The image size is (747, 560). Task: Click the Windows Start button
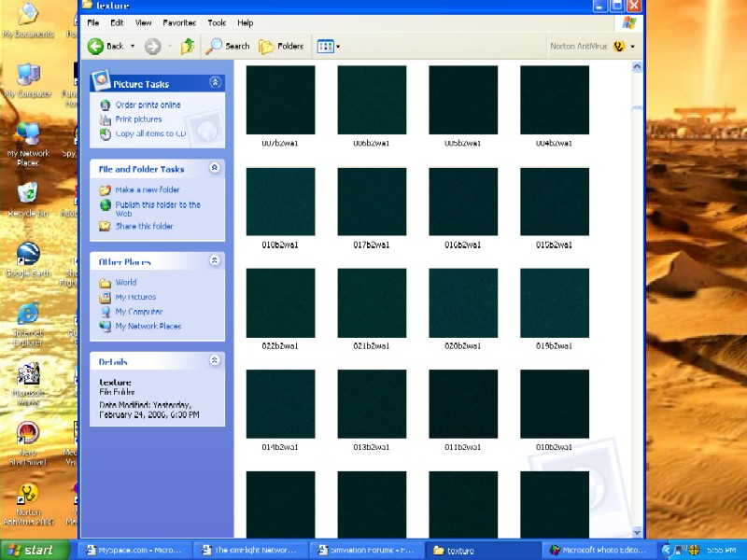pos(35,550)
